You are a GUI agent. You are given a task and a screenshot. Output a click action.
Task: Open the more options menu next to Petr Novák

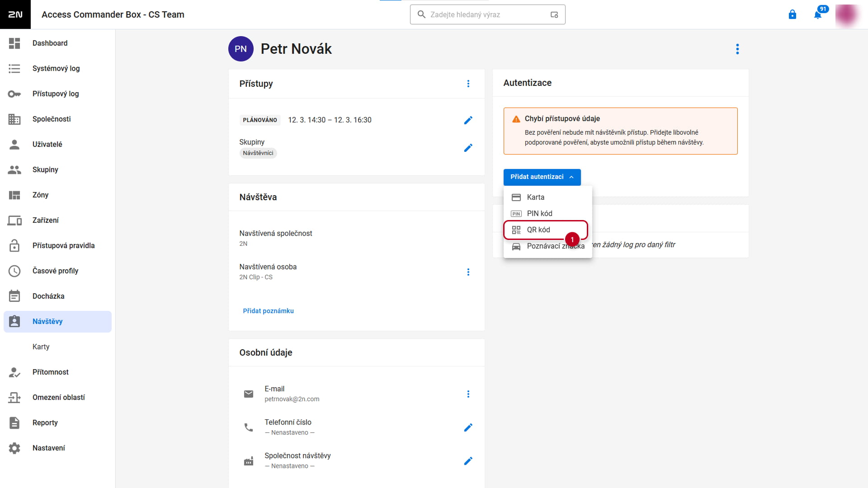(x=737, y=49)
